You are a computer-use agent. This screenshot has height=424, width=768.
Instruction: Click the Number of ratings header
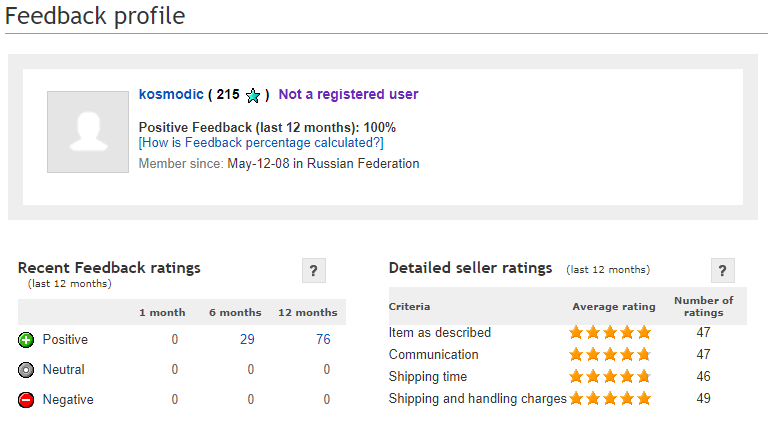coord(704,306)
